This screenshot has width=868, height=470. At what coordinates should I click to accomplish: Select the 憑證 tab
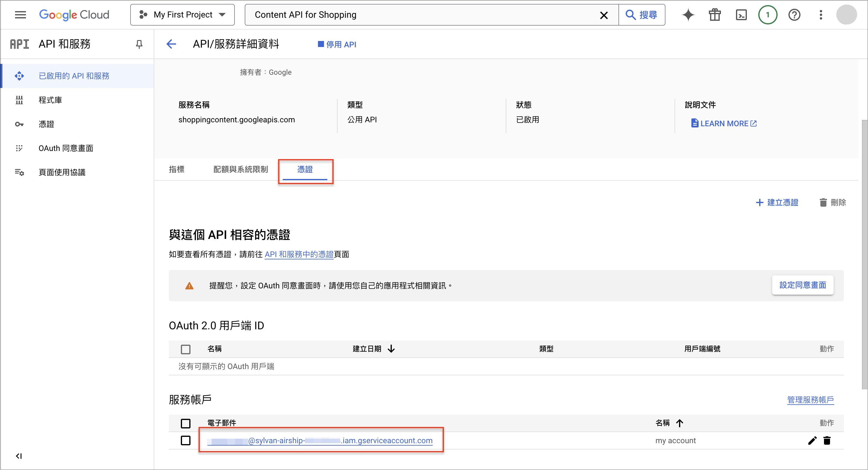(x=305, y=169)
